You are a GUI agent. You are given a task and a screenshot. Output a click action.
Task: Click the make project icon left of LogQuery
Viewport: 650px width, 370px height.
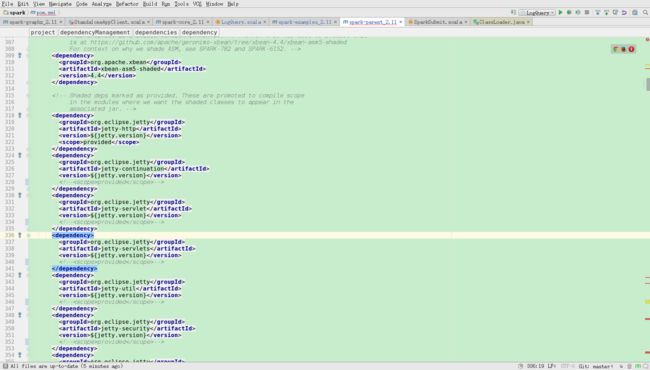pos(513,12)
